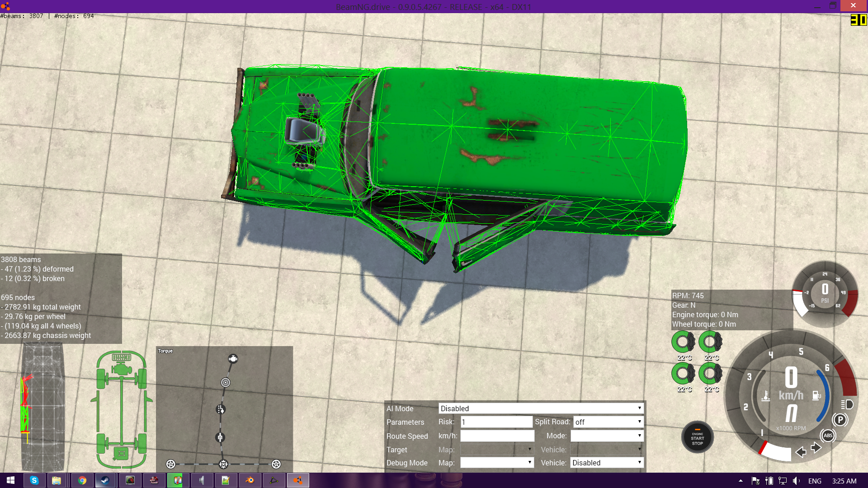Click the Torque panel label
Image resolution: width=868 pixels, height=488 pixels.
(165, 351)
